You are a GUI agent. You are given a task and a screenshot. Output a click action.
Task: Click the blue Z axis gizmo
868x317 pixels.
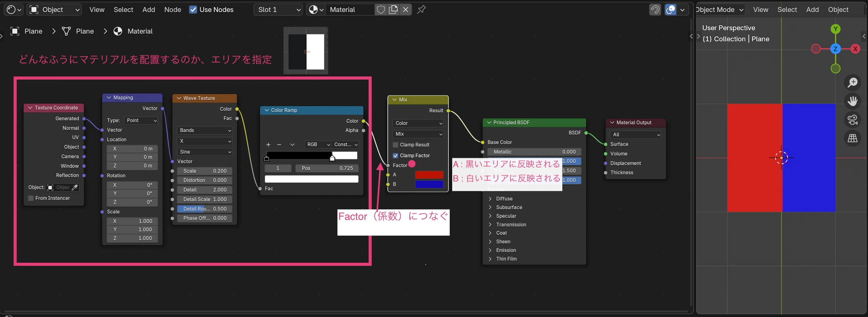pos(835,49)
